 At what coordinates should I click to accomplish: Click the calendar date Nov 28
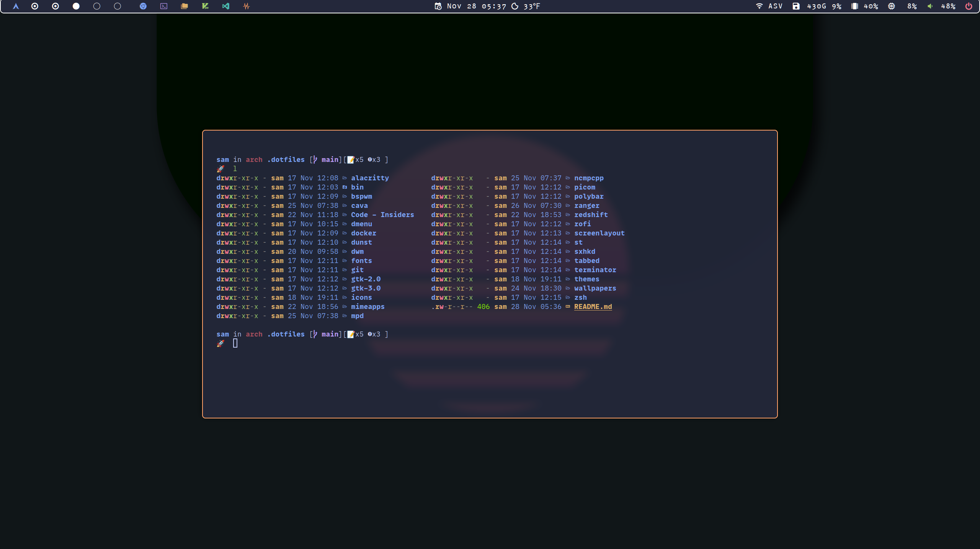(x=461, y=6)
